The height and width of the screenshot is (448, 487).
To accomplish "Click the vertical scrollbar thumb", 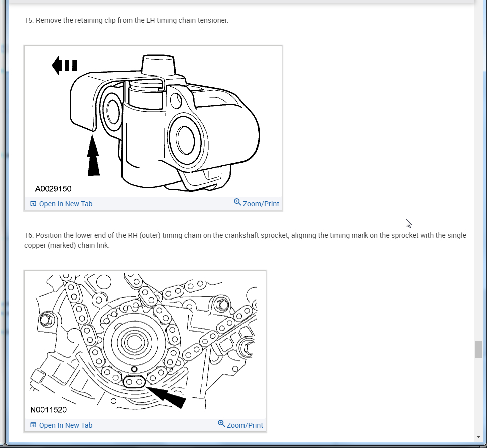I will coord(478,350).
